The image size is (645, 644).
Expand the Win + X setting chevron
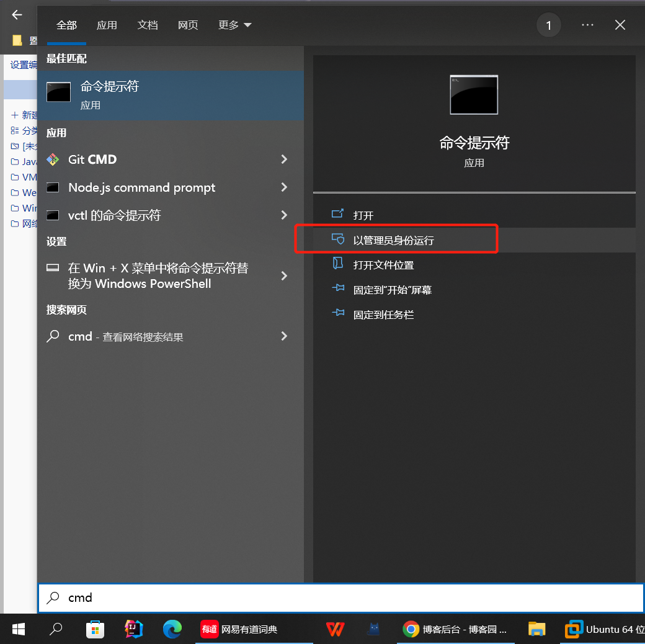click(x=284, y=275)
